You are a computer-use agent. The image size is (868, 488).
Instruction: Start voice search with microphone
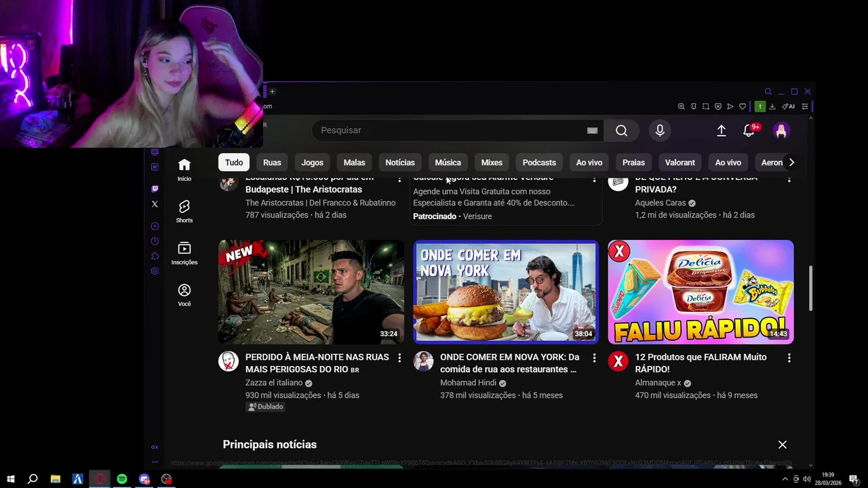[x=660, y=131]
